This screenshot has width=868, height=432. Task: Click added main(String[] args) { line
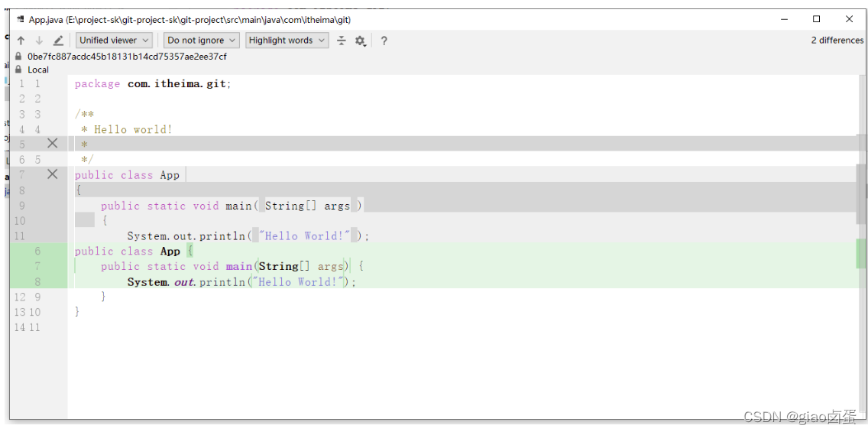tap(232, 266)
